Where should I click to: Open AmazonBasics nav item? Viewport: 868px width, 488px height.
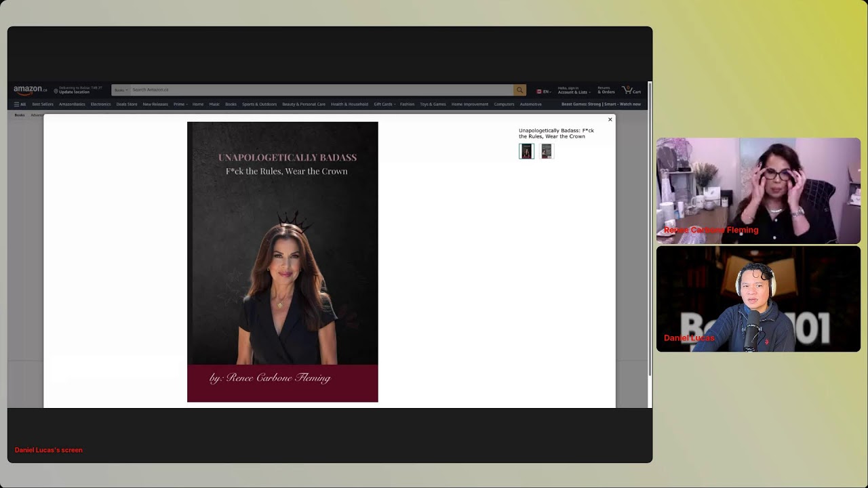[x=72, y=104]
